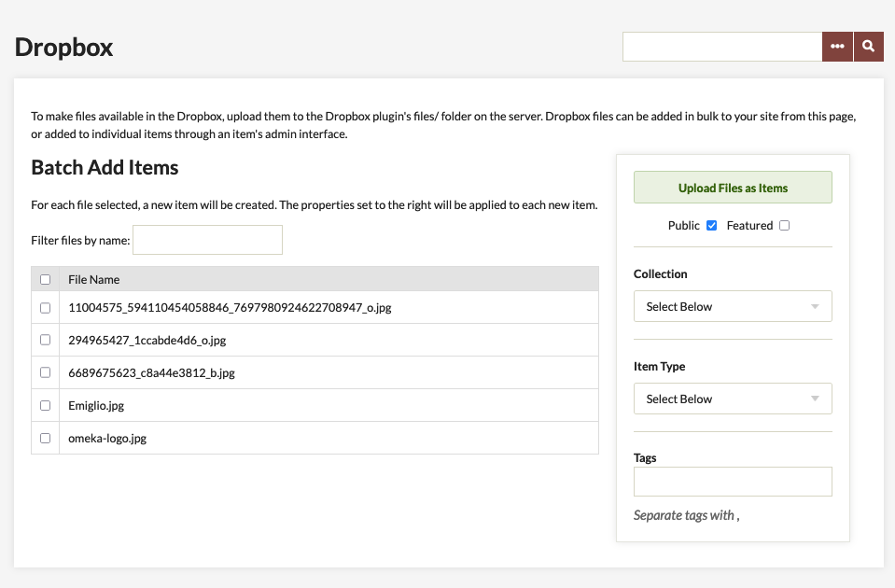Open advanced search options ellipsis button
The width and height of the screenshot is (895, 588).
837,47
